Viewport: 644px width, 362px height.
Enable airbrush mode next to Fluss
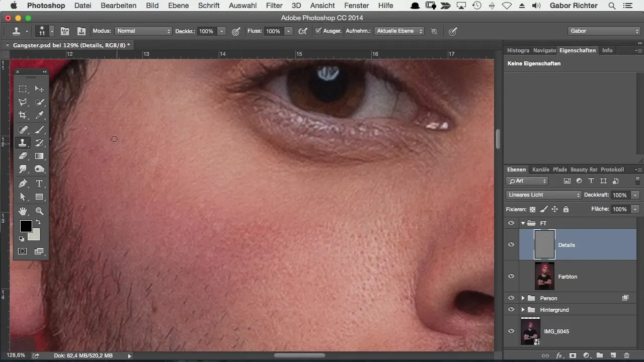(303, 31)
